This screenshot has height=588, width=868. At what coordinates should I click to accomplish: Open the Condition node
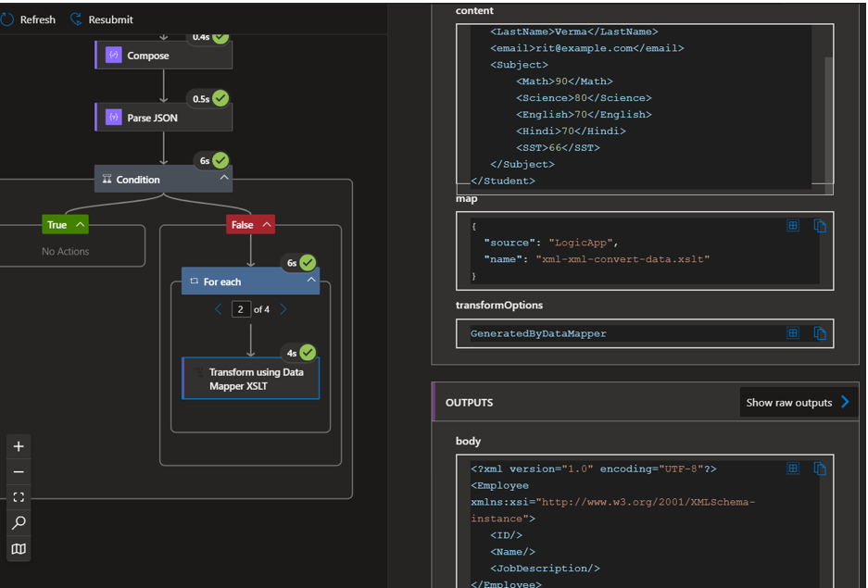(x=163, y=179)
